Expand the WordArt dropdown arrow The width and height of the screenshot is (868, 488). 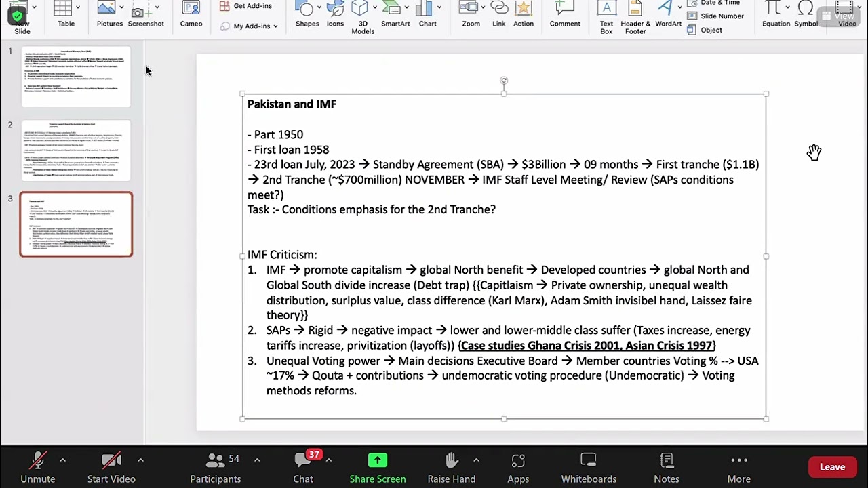coord(679,7)
